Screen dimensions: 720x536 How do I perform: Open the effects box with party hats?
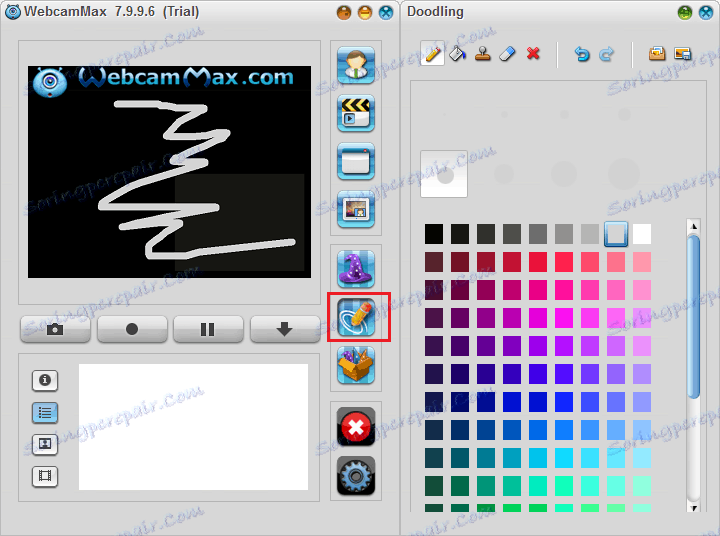(x=356, y=366)
